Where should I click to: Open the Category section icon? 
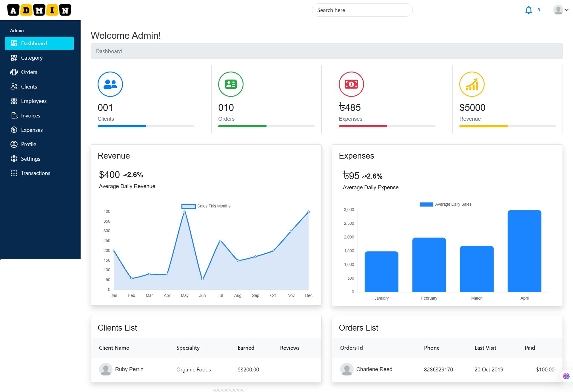[14, 58]
